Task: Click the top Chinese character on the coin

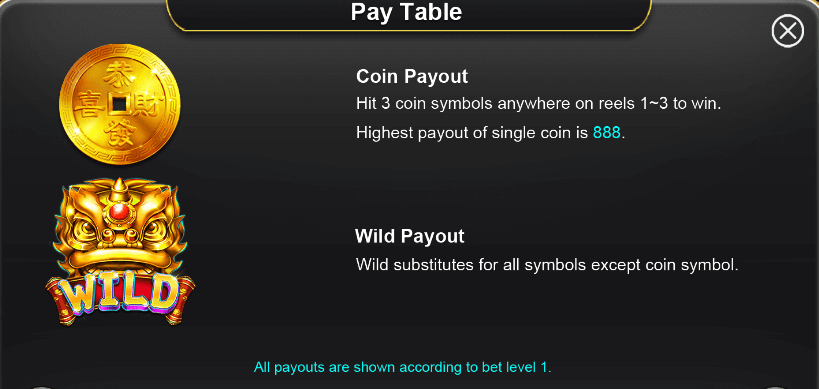Action: pos(120,77)
